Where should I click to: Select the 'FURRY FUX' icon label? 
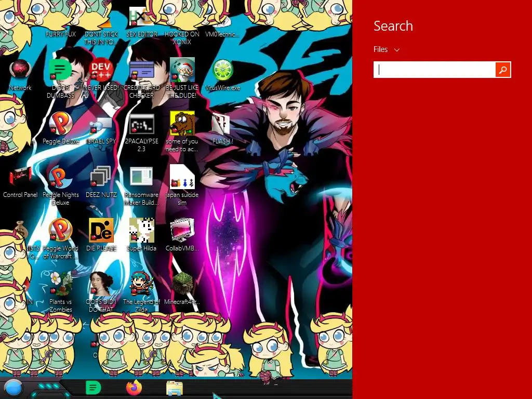click(x=60, y=34)
